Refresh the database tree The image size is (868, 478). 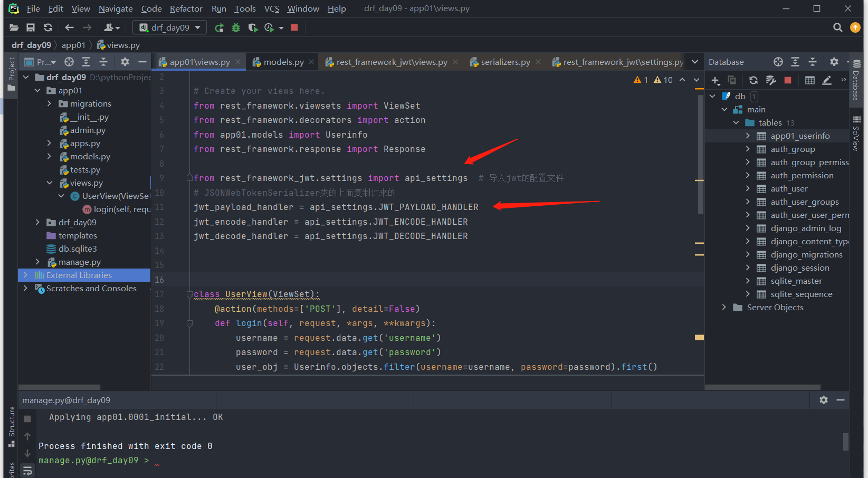pyautogui.click(x=753, y=80)
